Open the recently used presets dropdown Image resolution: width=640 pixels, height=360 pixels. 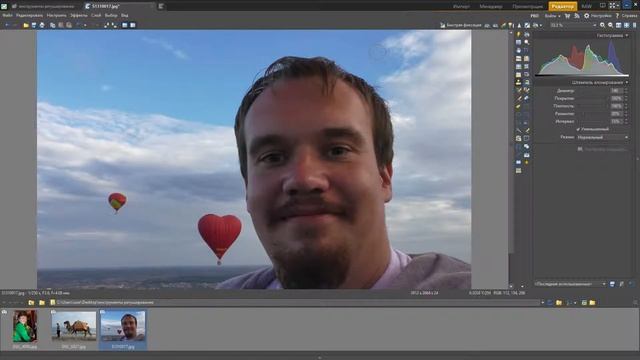click(x=570, y=284)
